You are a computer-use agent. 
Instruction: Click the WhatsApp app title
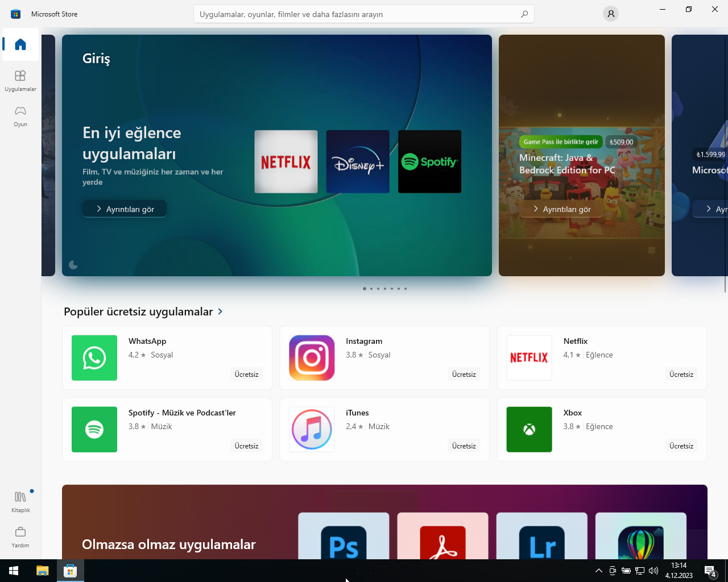[x=147, y=341]
